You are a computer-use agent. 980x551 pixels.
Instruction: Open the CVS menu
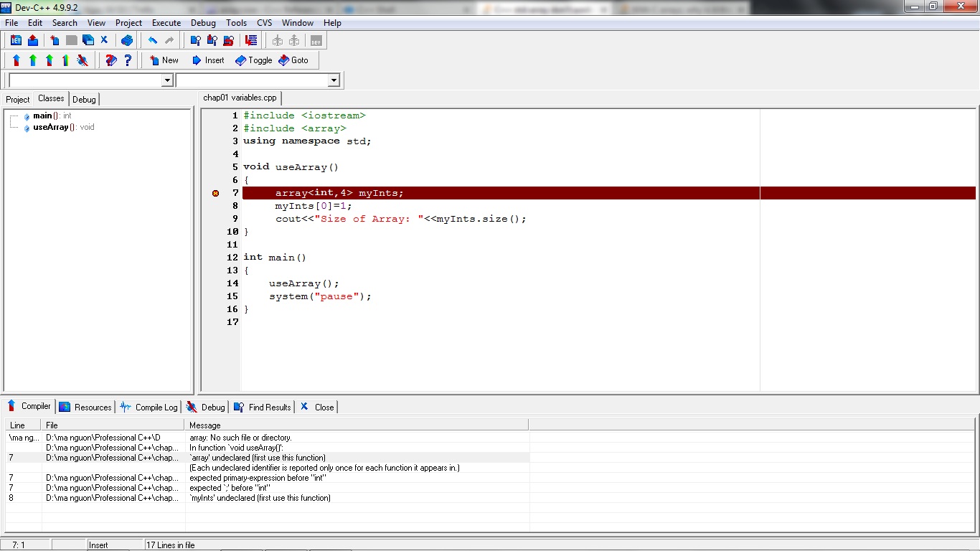point(264,23)
